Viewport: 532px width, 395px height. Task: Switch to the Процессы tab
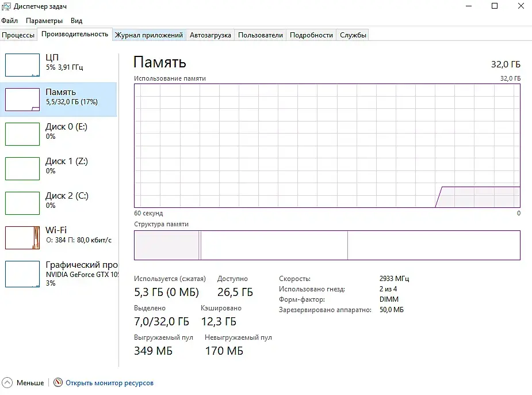(x=18, y=35)
